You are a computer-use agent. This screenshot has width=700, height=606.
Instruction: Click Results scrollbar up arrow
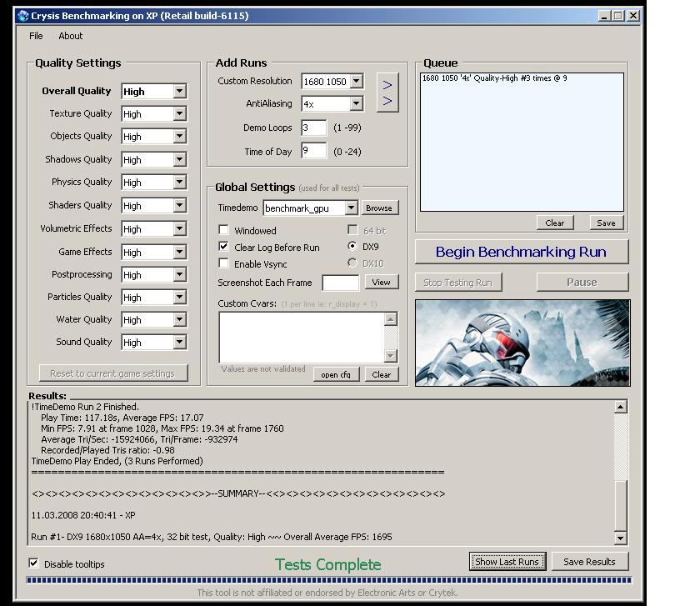click(x=621, y=407)
